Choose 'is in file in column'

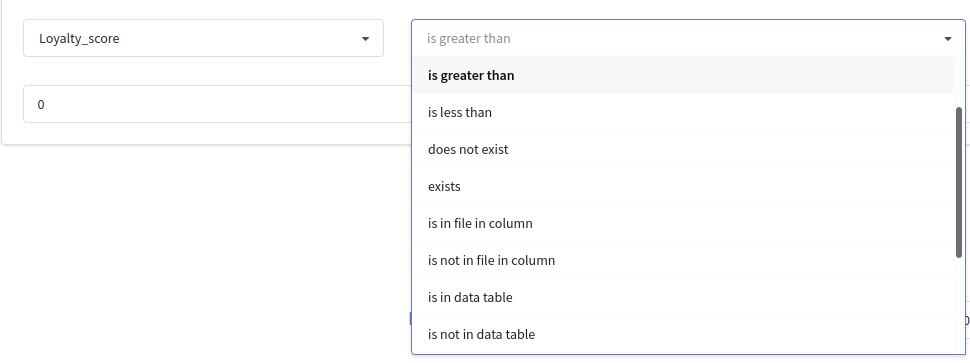pos(683,223)
